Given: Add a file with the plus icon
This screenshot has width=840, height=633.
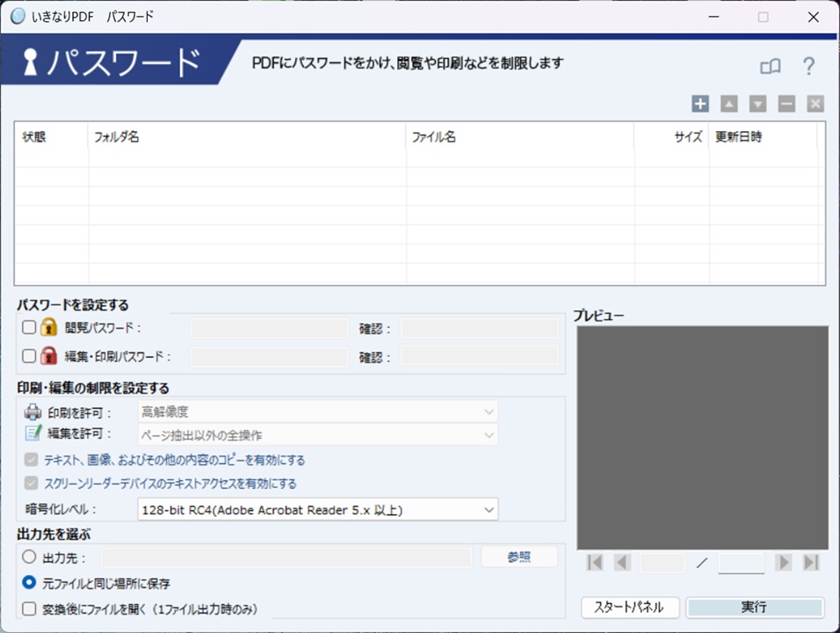Looking at the screenshot, I should [700, 104].
